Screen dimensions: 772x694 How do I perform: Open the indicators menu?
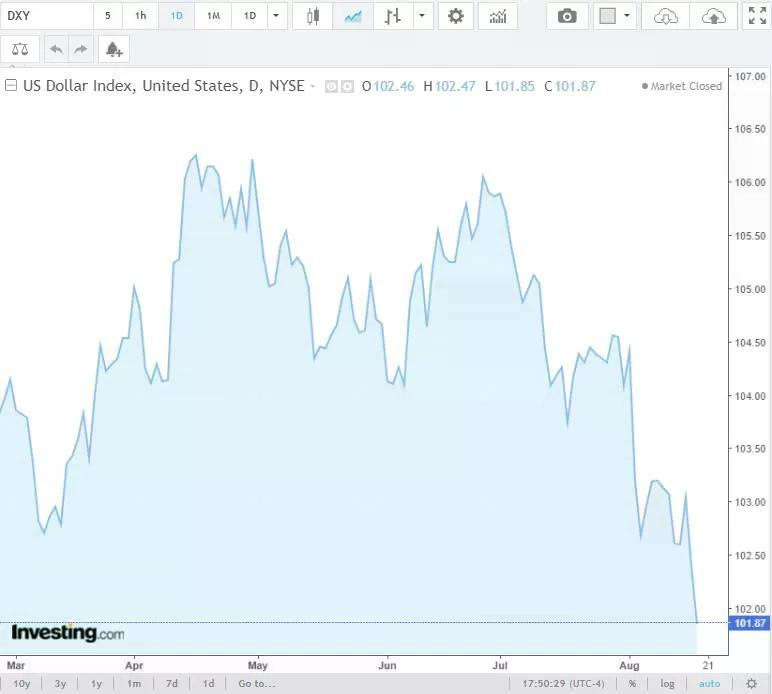pyautogui.click(x=498, y=16)
